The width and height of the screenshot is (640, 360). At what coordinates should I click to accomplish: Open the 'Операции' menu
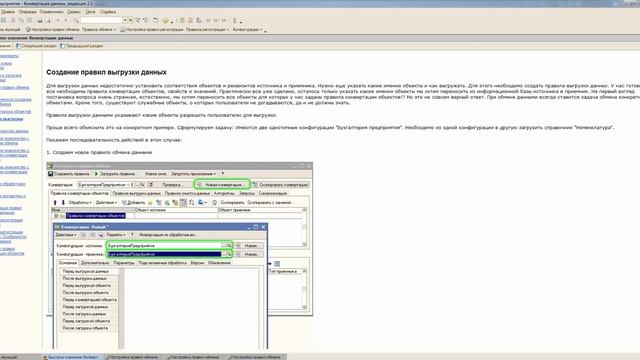[x=27, y=12]
